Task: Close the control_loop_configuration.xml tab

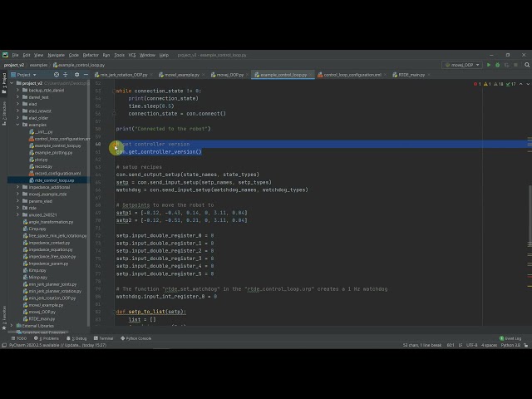Action: [x=385, y=75]
